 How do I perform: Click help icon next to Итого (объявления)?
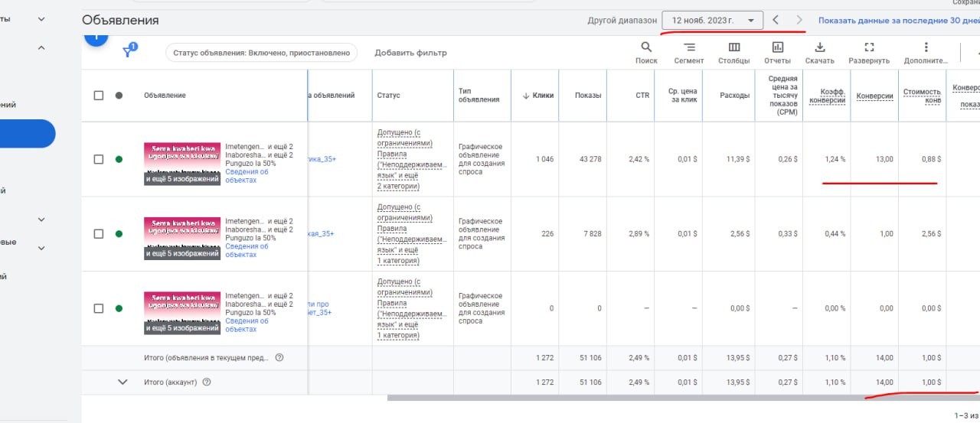coord(279,357)
